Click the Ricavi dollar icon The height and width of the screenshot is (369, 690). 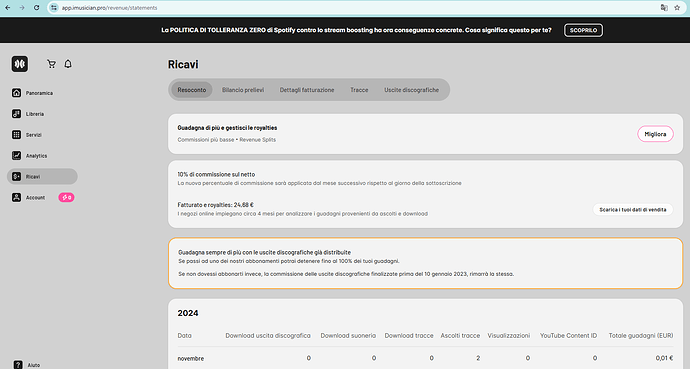pos(16,176)
